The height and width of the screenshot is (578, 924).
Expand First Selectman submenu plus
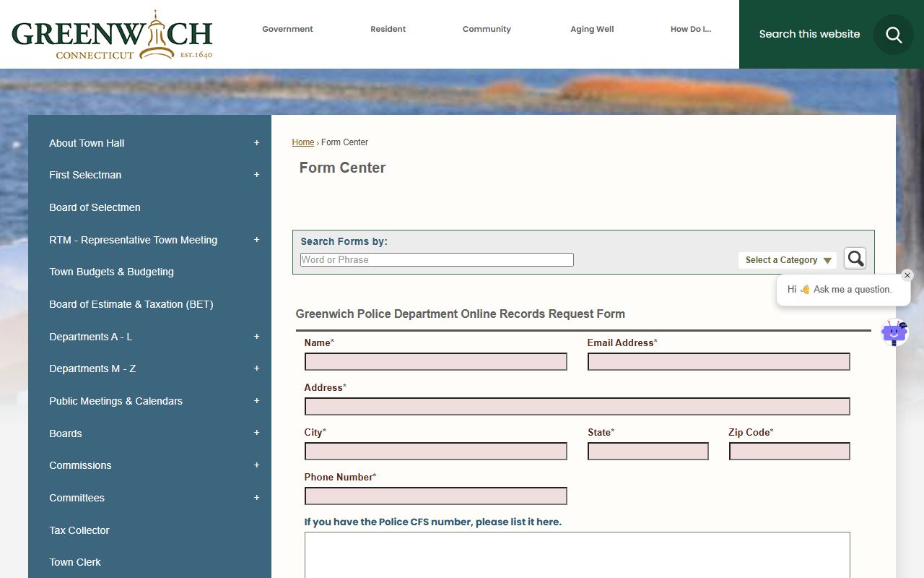(256, 175)
